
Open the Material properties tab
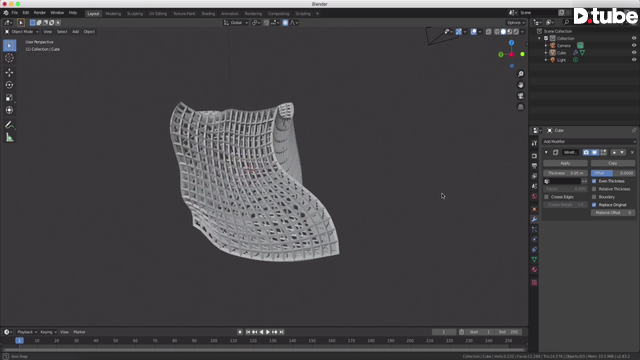coord(534,270)
